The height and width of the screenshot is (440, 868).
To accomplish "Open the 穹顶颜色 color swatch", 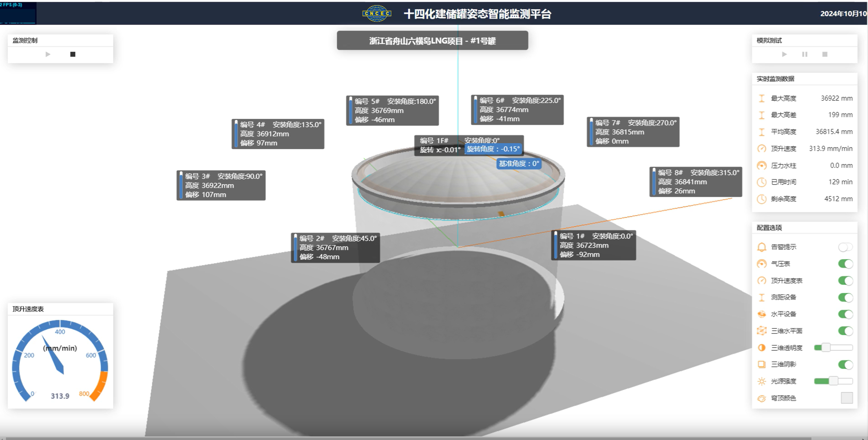I will coord(847,398).
